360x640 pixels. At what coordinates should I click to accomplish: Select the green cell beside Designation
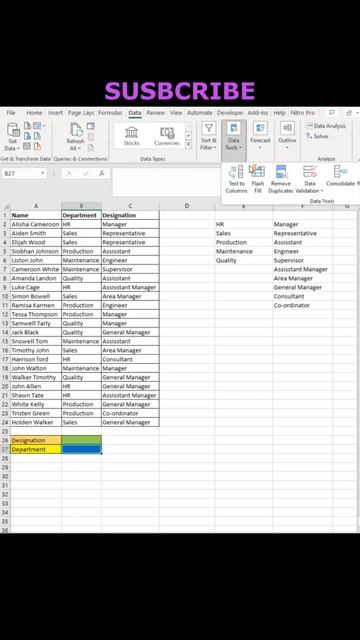tap(81, 440)
